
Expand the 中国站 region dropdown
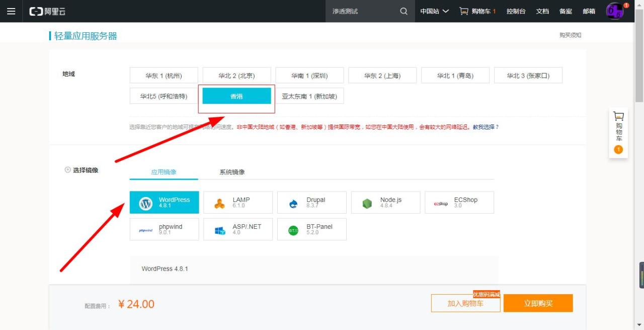point(435,11)
